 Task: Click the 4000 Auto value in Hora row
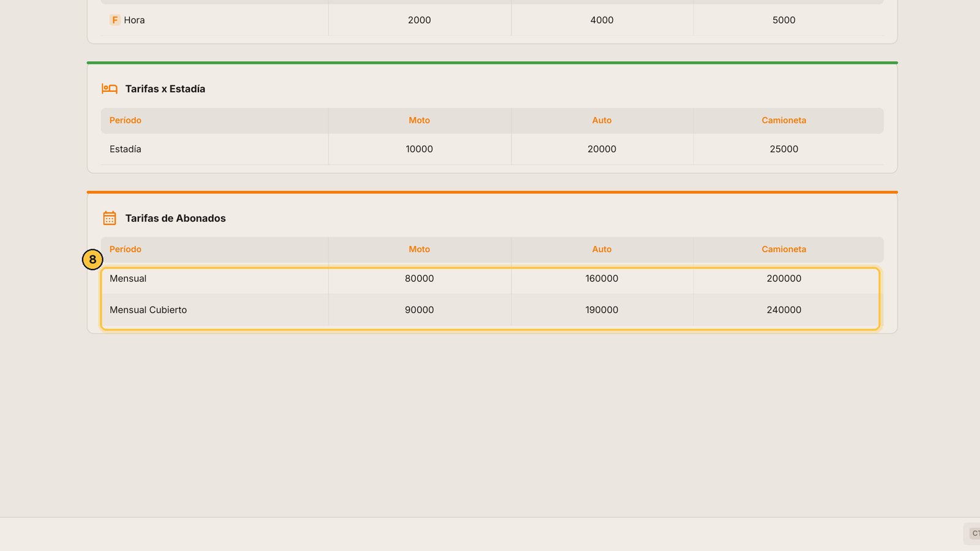coord(602,20)
